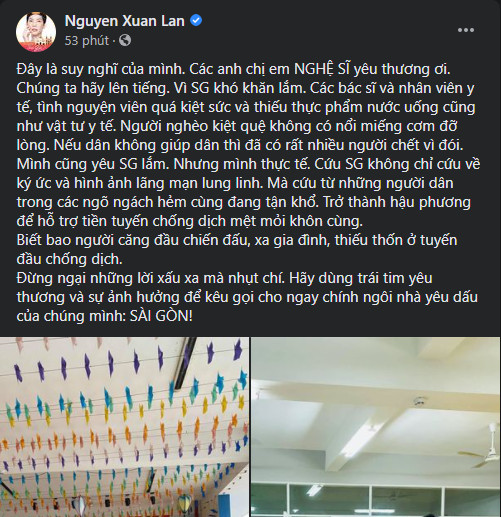Open the right photo of the white ceiling

[376, 427]
